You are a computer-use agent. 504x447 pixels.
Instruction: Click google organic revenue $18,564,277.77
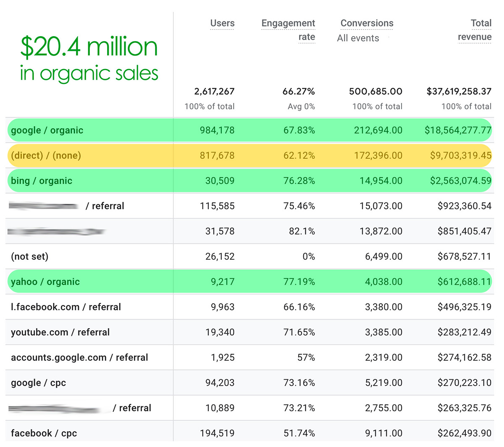coord(458,130)
